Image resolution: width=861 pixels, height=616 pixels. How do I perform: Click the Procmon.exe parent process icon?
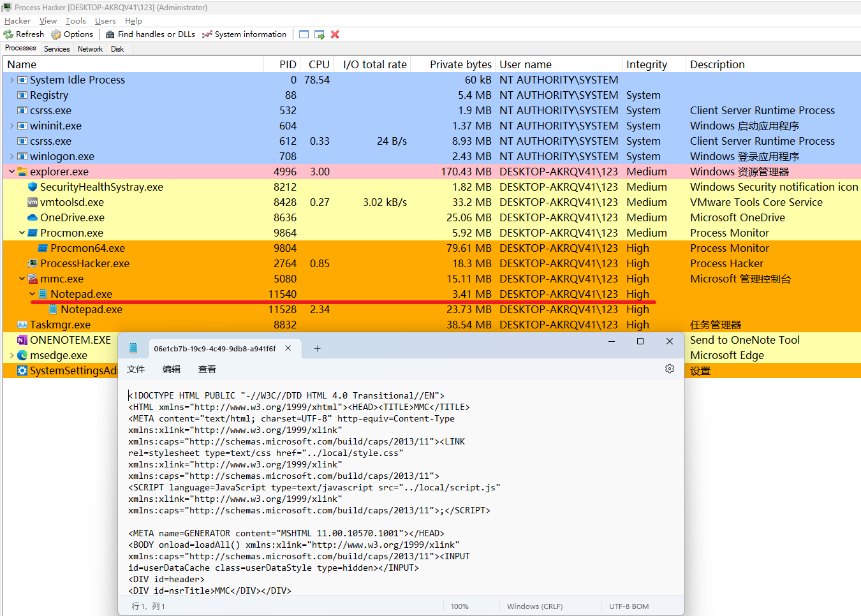point(33,233)
